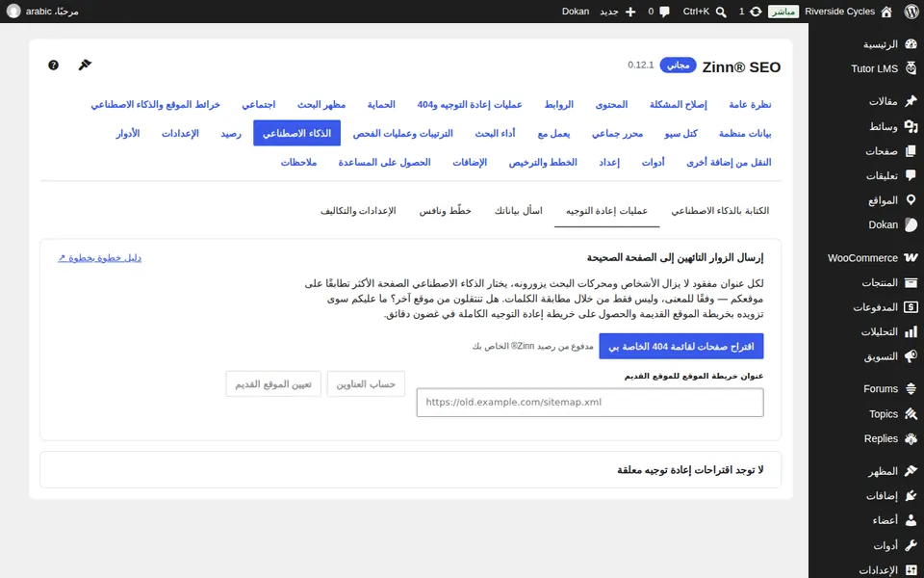Click the comments bubble icon in the admin bar

point(665,12)
